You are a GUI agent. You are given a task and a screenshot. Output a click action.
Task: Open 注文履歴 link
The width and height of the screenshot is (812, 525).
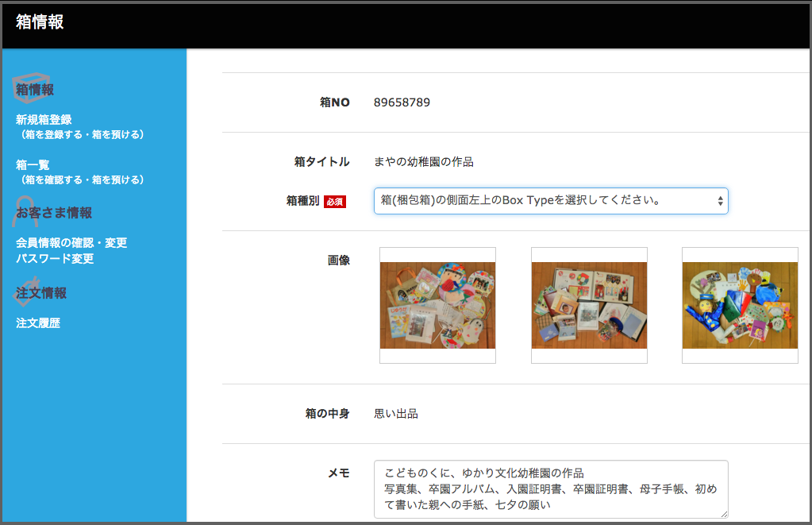click(x=38, y=323)
